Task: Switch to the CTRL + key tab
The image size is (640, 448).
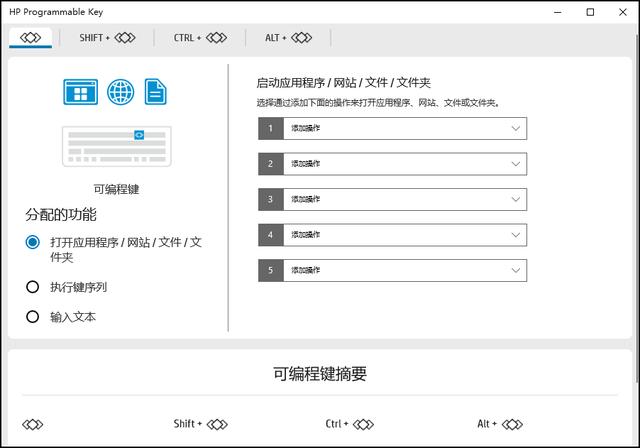Action: coord(199,38)
